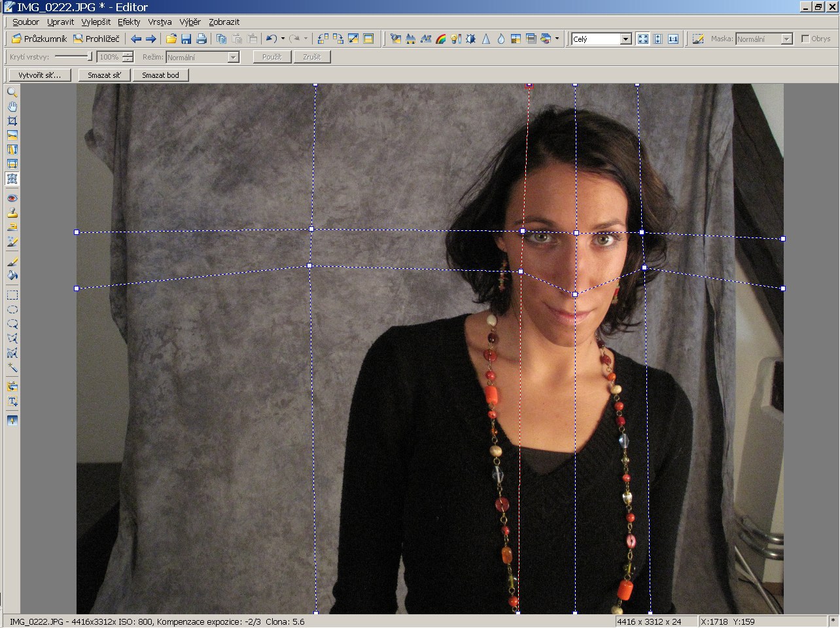The height and width of the screenshot is (628, 840).
Task: Open the Celý zoom dropdown
Action: click(x=625, y=39)
